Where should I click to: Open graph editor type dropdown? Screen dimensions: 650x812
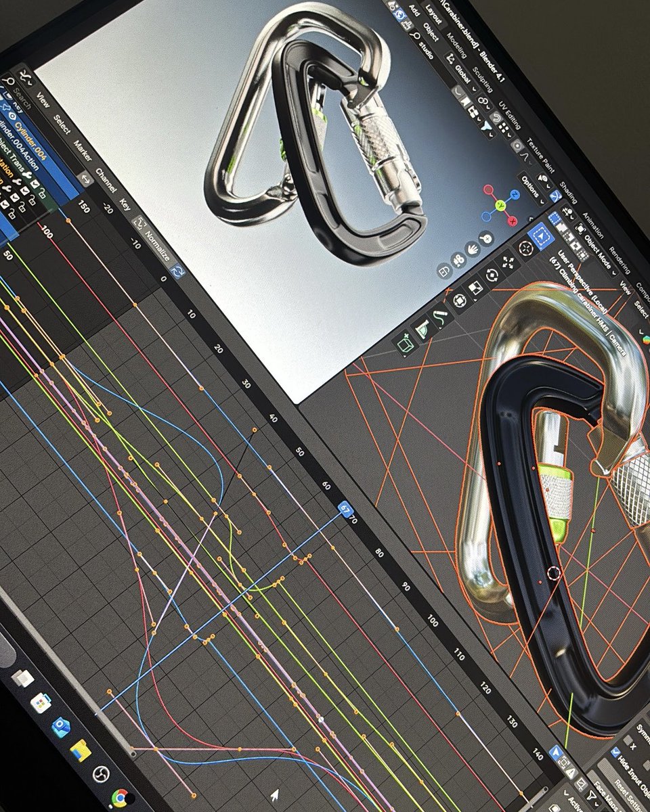(25, 76)
